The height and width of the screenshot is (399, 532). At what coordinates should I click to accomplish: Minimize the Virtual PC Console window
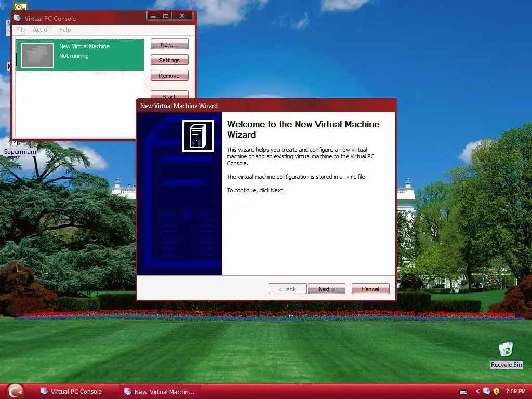(153, 16)
